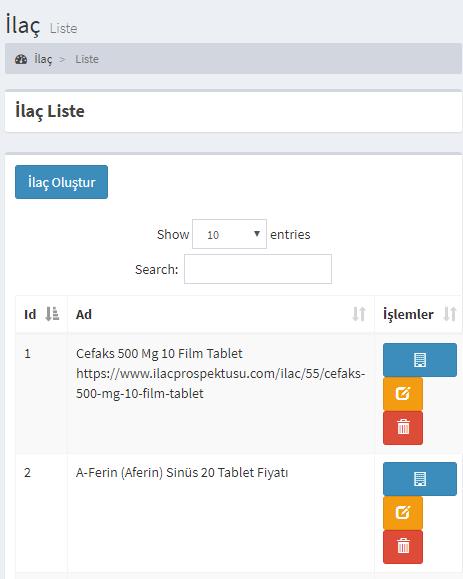
Task: Open the Show entries dropdown
Action: 229,234
